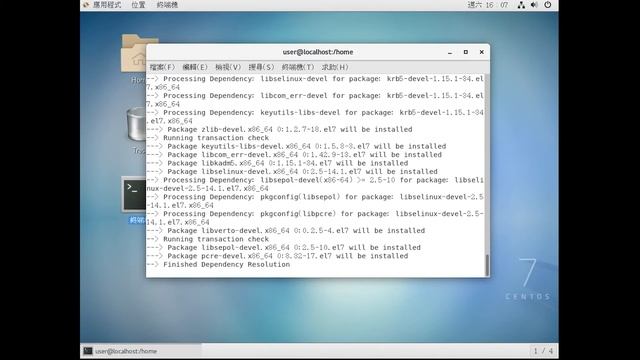Click the 'pkgconfig(libsepol)' dependency line
This screenshot has width=640, height=360.
point(315,201)
